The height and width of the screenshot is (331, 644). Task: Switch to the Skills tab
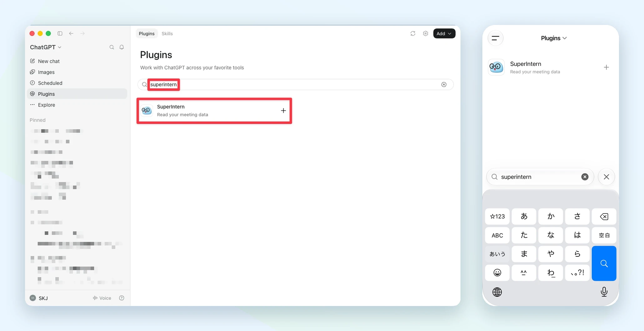click(167, 33)
